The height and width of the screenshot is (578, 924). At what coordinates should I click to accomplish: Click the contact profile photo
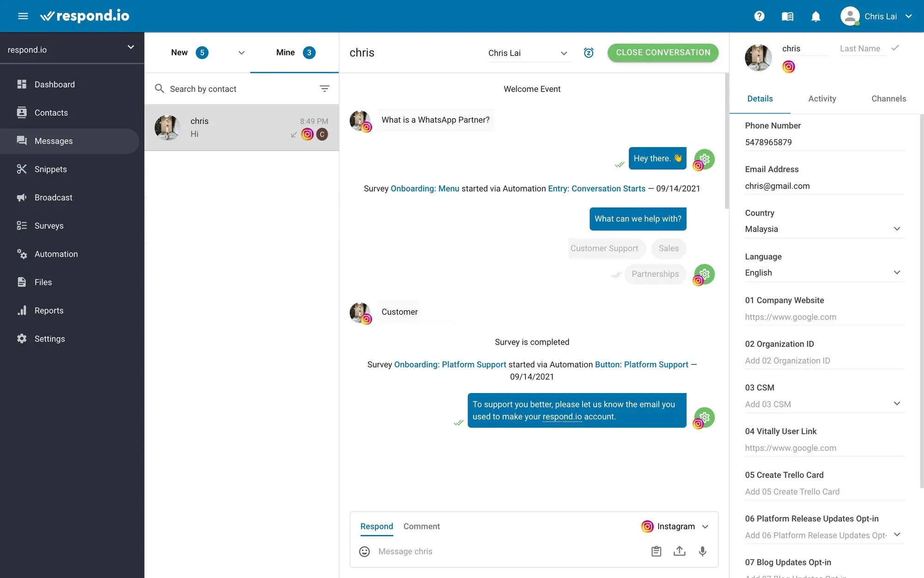[758, 58]
